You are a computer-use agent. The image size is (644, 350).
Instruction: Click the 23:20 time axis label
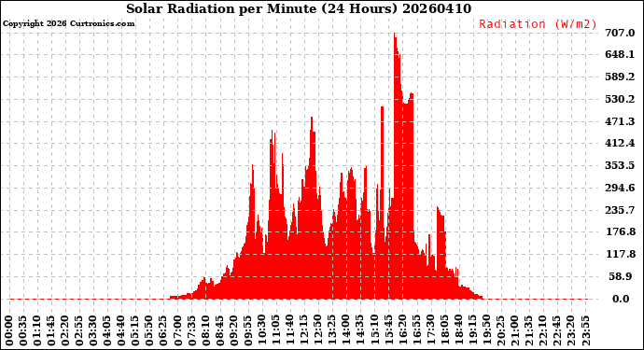(x=571, y=331)
